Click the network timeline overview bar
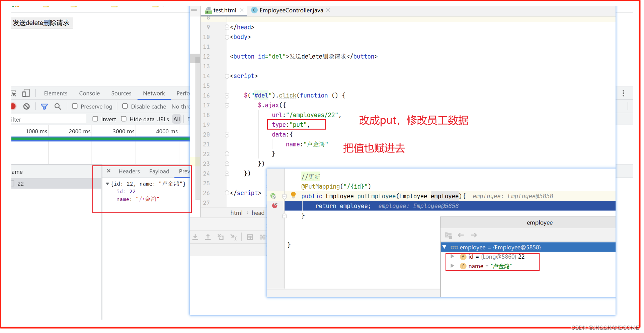The height and width of the screenshot is (333, 644). [100, 139]
